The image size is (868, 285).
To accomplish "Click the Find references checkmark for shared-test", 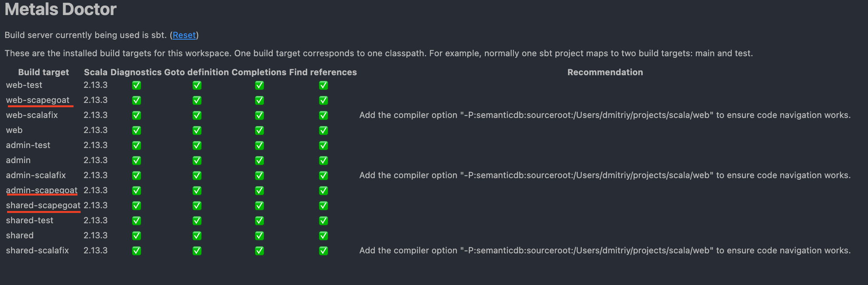I will [323, 220].
